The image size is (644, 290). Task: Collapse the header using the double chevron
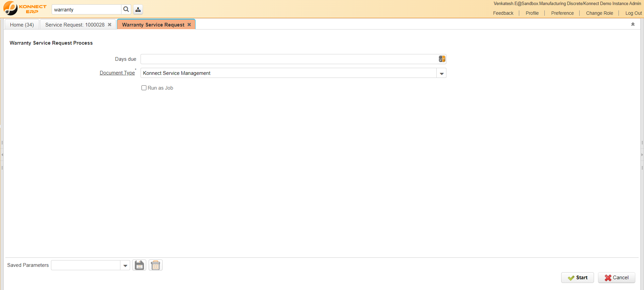tap(633, 24)
